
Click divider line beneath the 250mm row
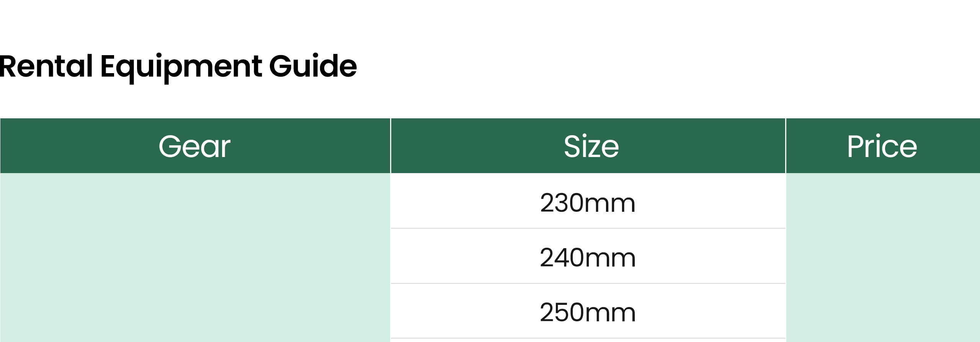[588, 338]
